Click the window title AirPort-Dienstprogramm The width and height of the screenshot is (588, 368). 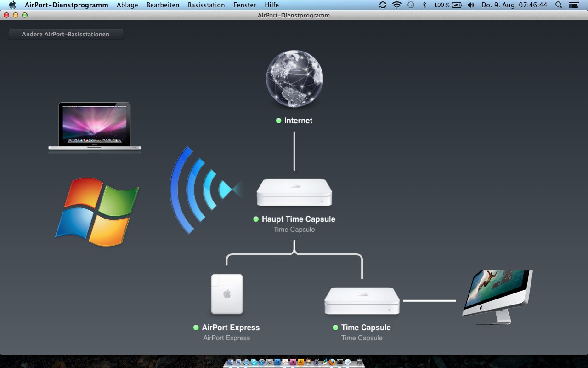[x=294, y=15]
